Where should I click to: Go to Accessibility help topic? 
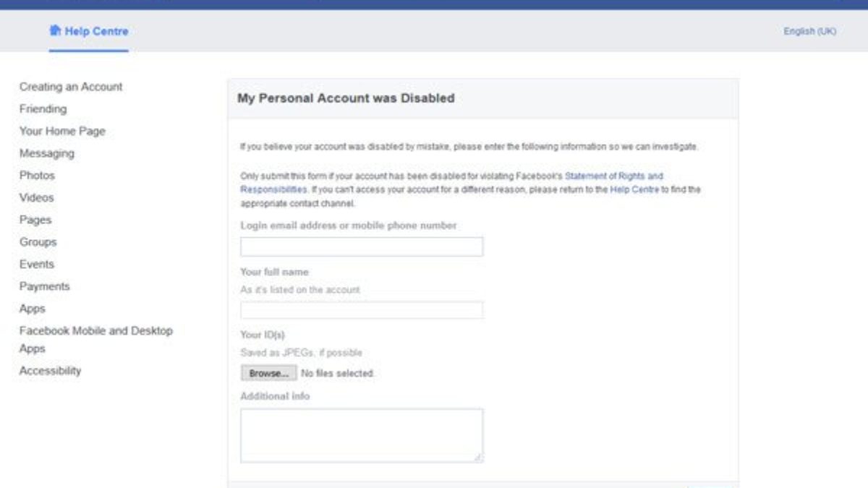(x=50, y=371)
